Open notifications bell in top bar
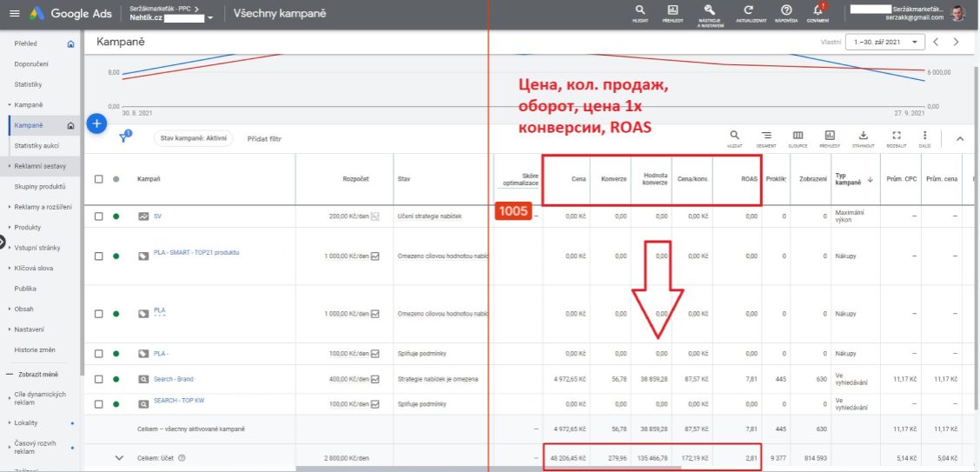Image resolution: width=980 pixels, height=472 pixels. click(817, 10)
